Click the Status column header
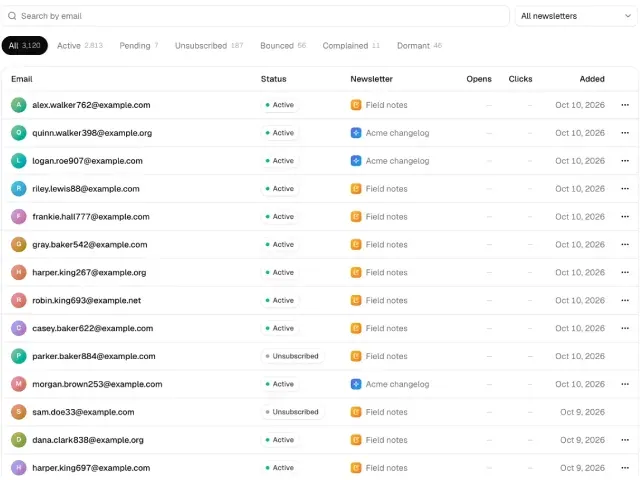Screen dimensions: 640x480 pos(273,79)
